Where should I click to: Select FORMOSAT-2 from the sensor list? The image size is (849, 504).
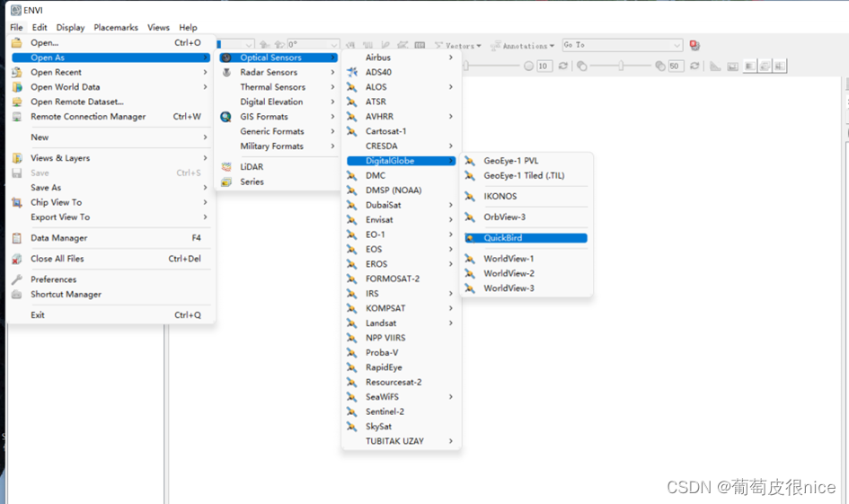(x=393, y=279)
